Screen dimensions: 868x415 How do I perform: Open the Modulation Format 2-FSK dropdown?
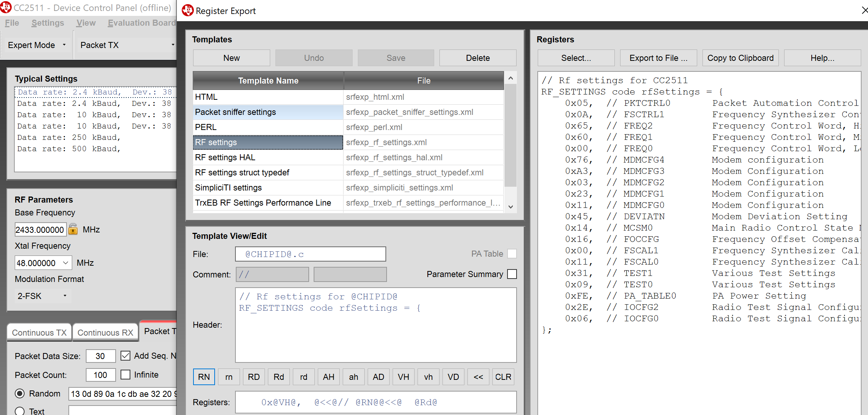point(43,296)
